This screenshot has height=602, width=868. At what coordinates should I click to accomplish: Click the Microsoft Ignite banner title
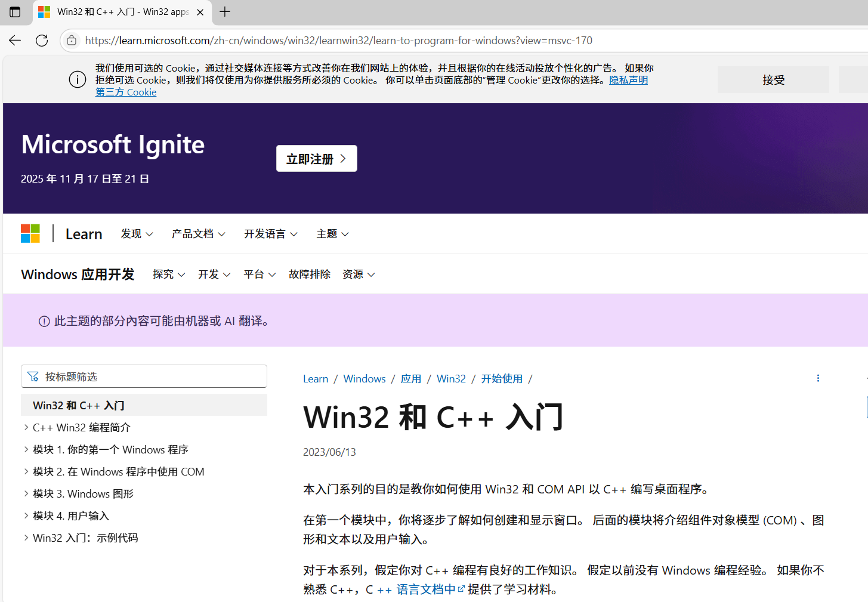tap(113, 144)
